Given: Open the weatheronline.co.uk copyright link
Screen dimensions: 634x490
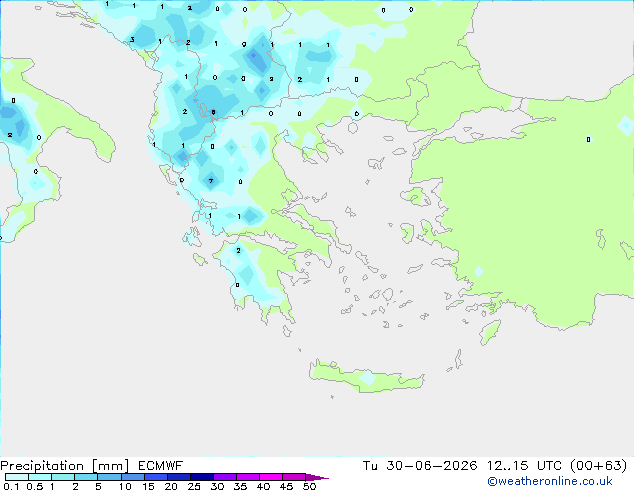Looking at the screenshot, I should [549, 481].
